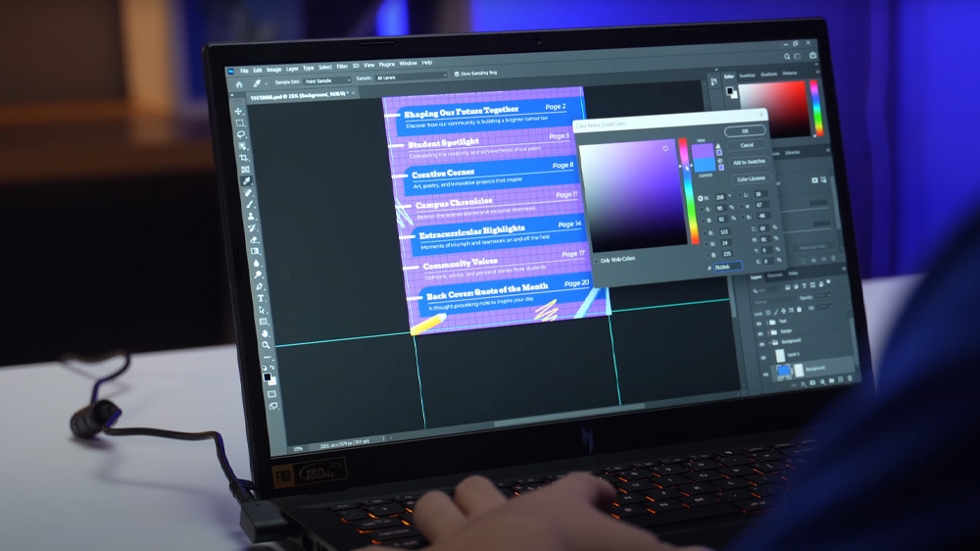This screenshot has width=980, height=551.
Task: Select the Lasso tool
Action: 240,134
